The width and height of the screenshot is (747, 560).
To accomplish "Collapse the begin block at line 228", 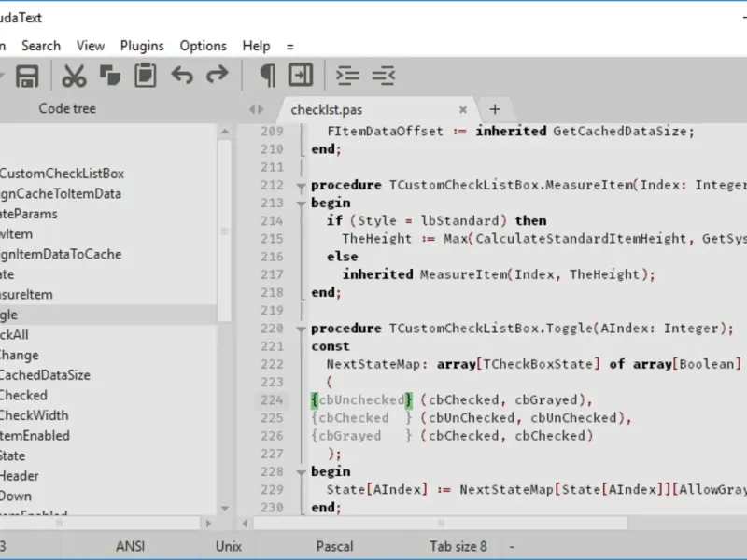I will [x=301, y=473].
